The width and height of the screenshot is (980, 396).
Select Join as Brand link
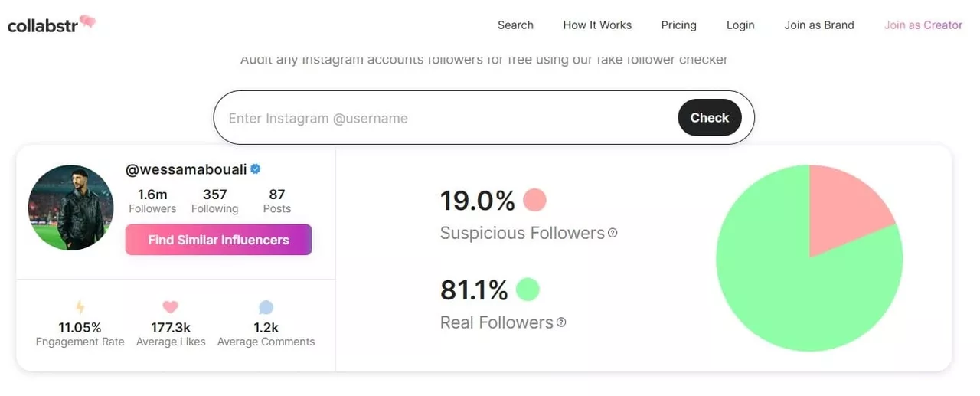click(818, 25)
